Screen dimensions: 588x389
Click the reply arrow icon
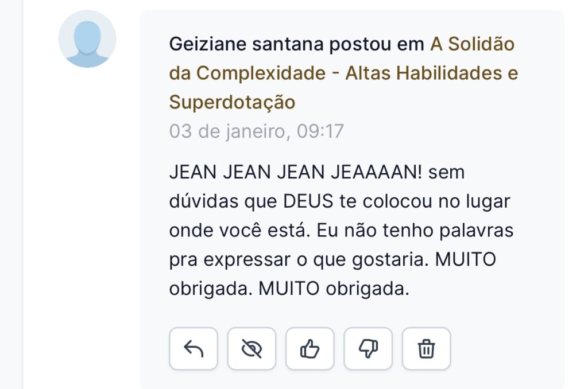click(x=194, y=349)
